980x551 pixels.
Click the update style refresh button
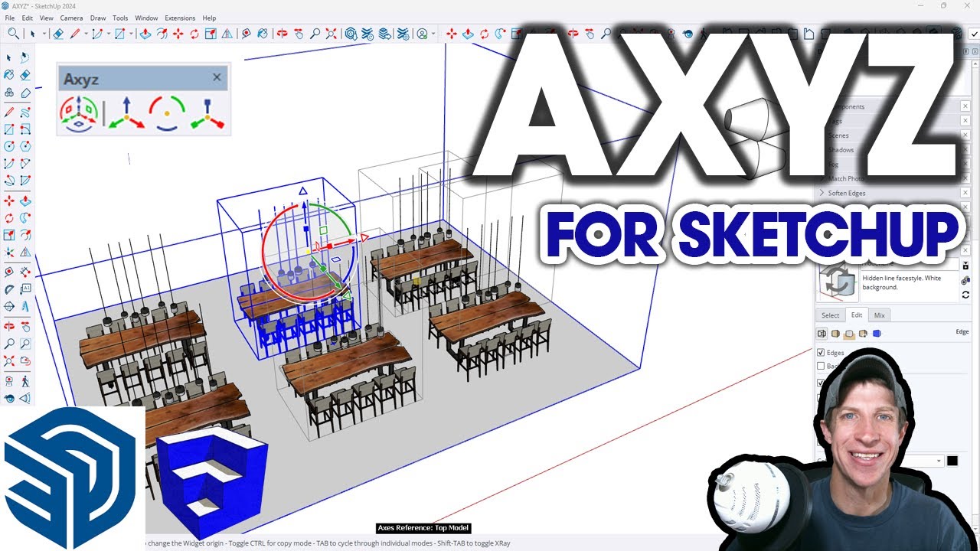point(965,295)
